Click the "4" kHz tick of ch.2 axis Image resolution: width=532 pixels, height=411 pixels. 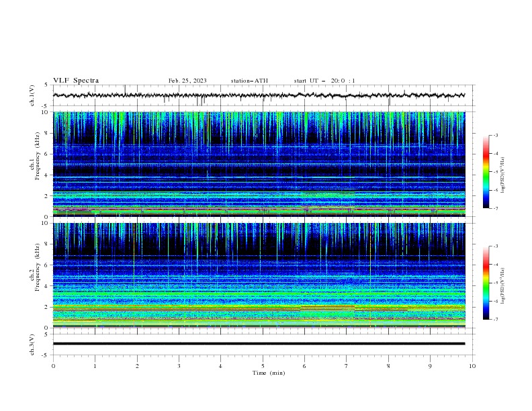click(47, 287)
